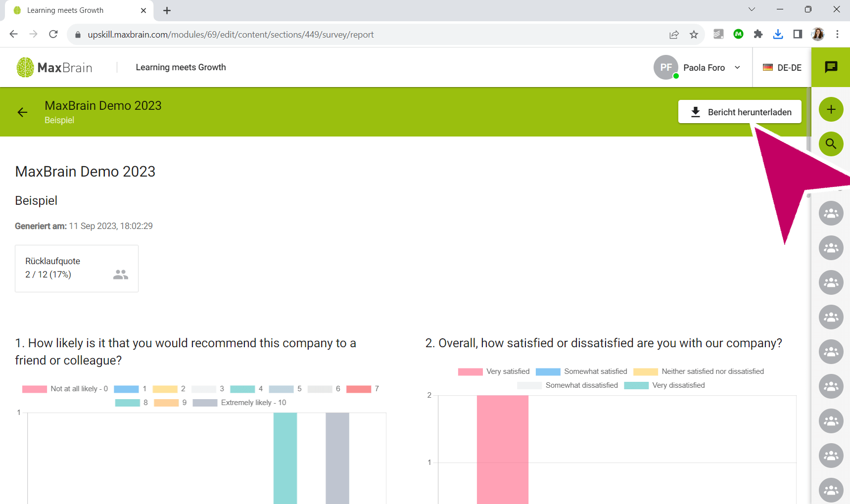Open a new browser tab

coord(167,10)
